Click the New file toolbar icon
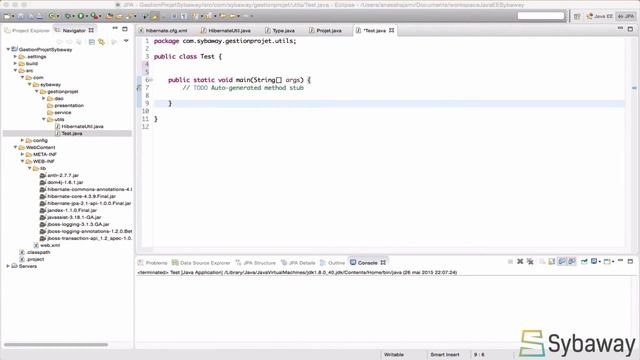This screenshot has height=360, width=640. (7, 16)
